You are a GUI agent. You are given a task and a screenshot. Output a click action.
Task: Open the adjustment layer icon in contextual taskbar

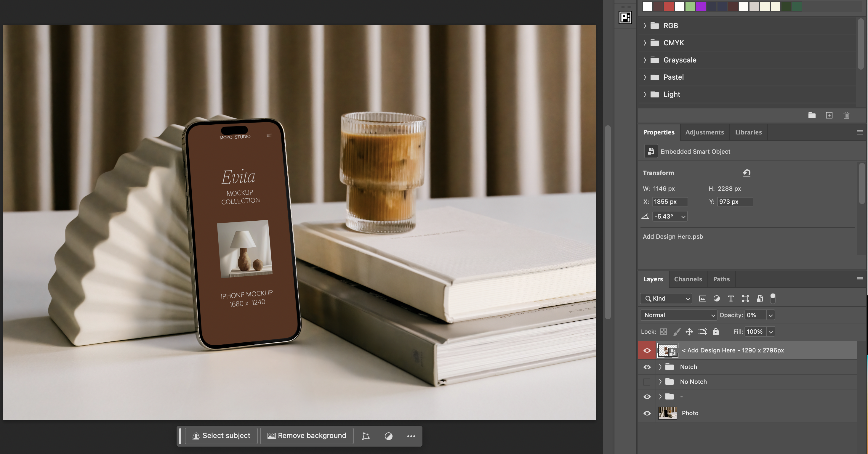[x=388, y=436]
